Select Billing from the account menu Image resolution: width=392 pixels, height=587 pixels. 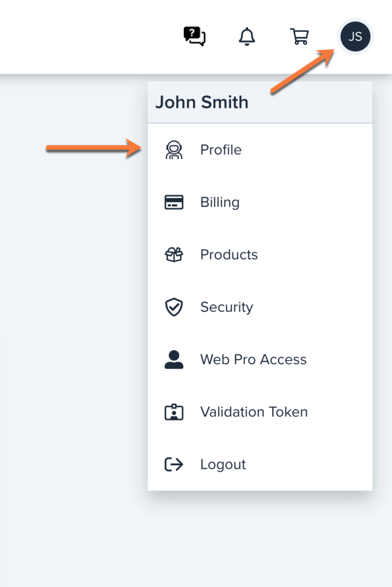[220, 202]
